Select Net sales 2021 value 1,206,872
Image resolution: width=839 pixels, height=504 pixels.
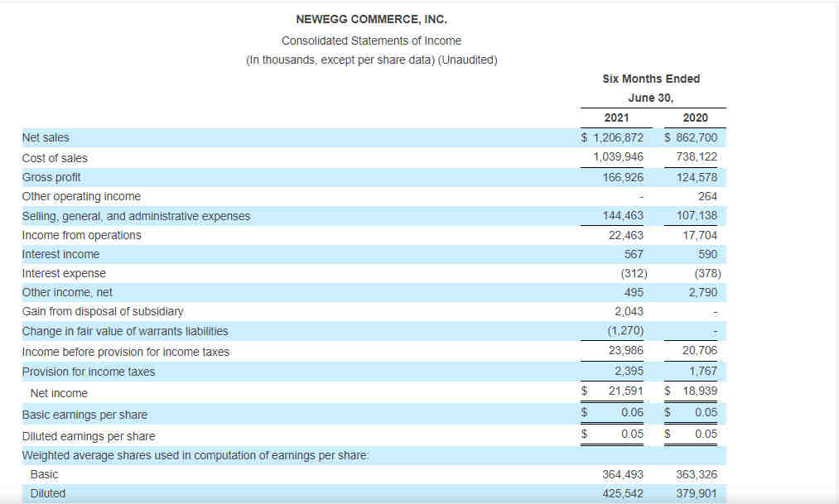[x=618, y=137]
